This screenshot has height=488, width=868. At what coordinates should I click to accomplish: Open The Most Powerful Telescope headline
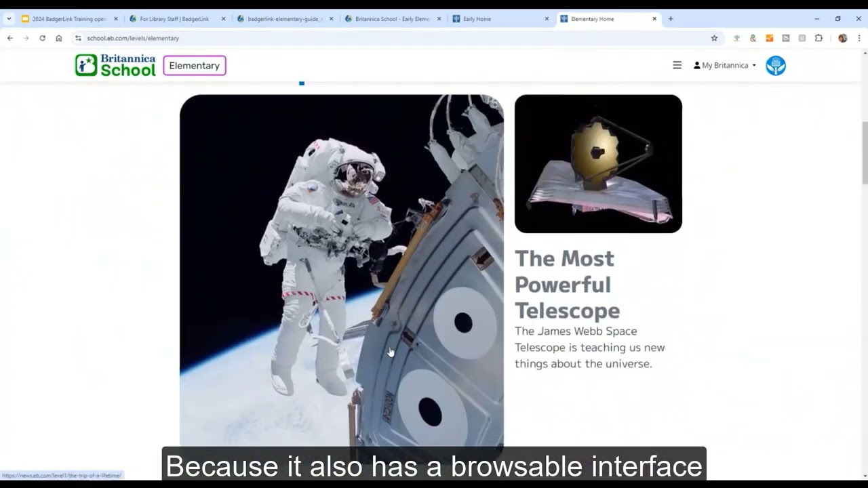[567, 284]
